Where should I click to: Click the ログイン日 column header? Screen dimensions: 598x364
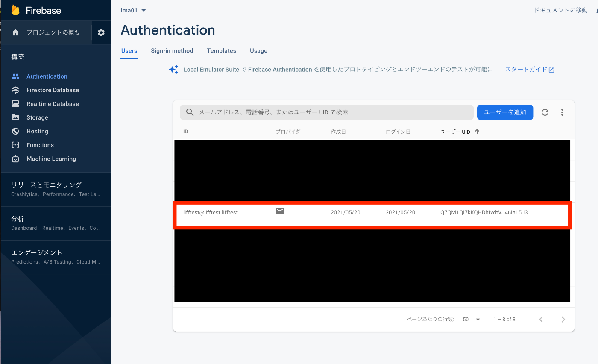[398, 132]
